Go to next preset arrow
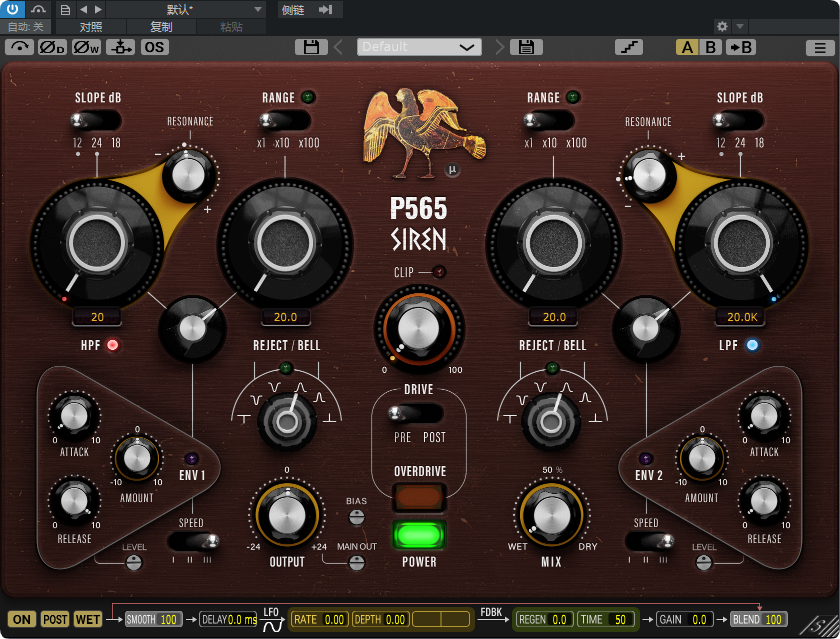 [x=499, y=47]
